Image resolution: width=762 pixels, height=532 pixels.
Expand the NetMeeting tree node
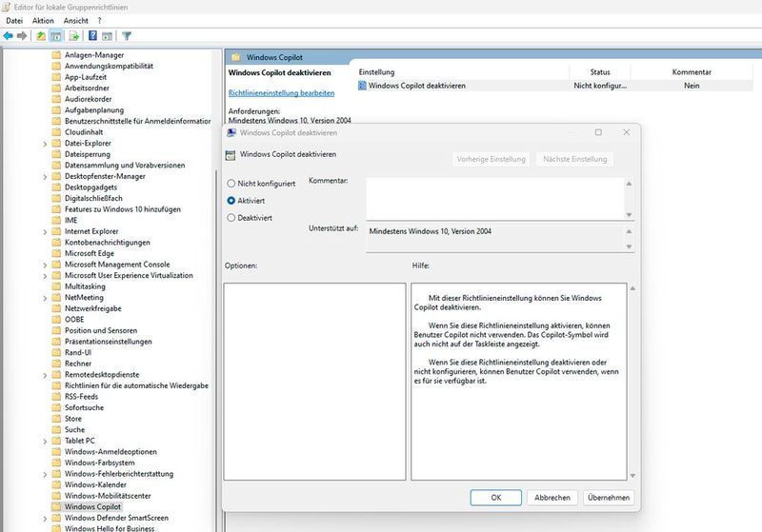click(45, 298)
